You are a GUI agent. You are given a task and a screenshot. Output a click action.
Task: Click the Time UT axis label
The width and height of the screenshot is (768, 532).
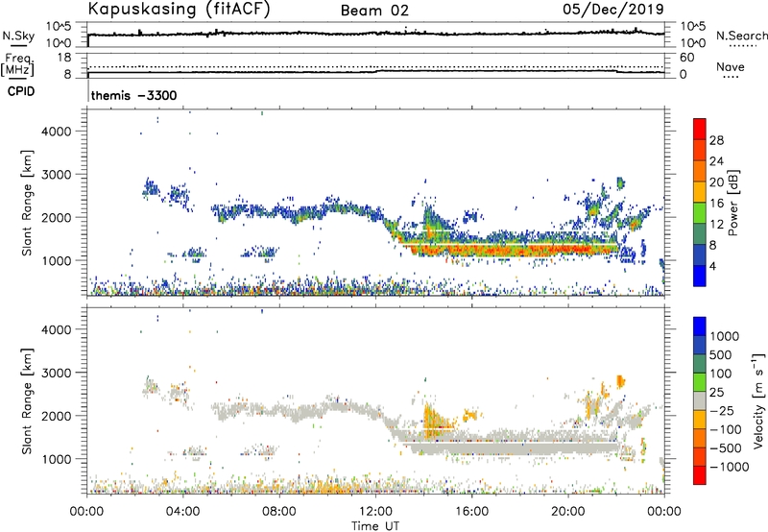pos(375,526)
